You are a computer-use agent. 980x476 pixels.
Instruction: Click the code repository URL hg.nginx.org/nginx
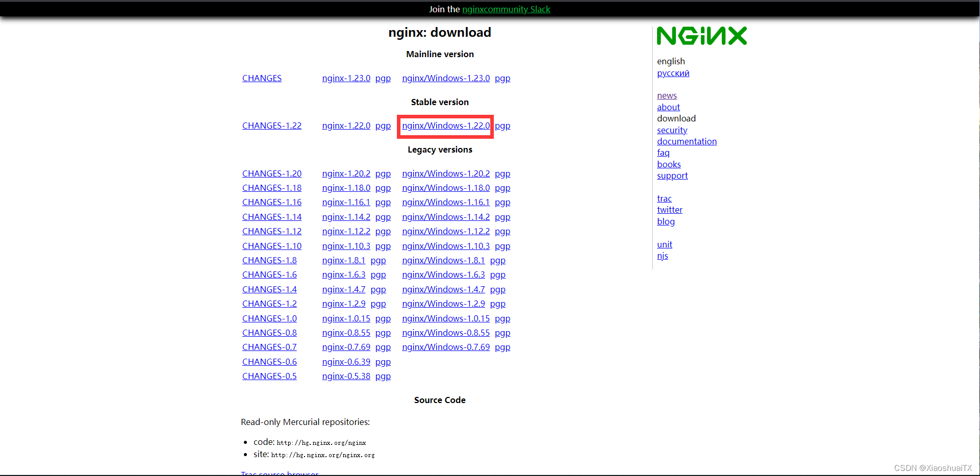321,443
